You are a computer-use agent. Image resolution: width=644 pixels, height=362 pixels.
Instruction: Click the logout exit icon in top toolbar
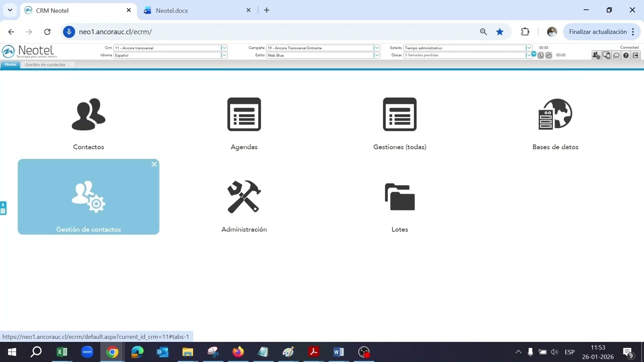pos(636,55)
